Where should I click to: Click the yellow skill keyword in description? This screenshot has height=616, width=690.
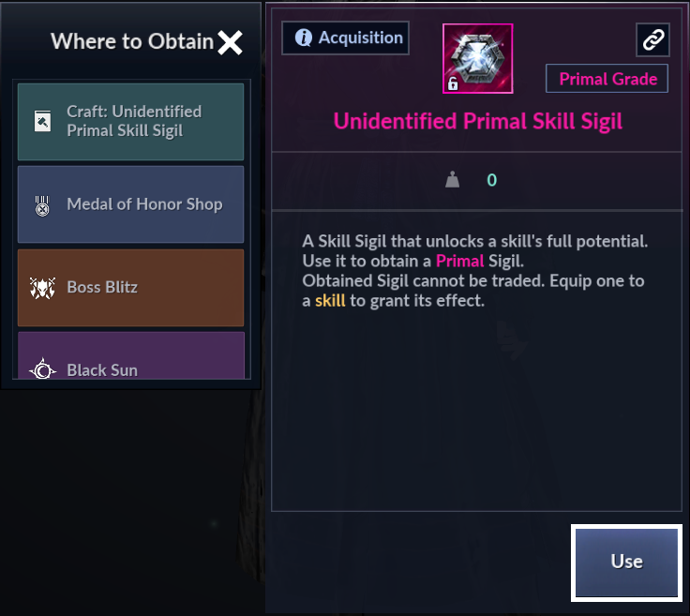tap(330, 301)
